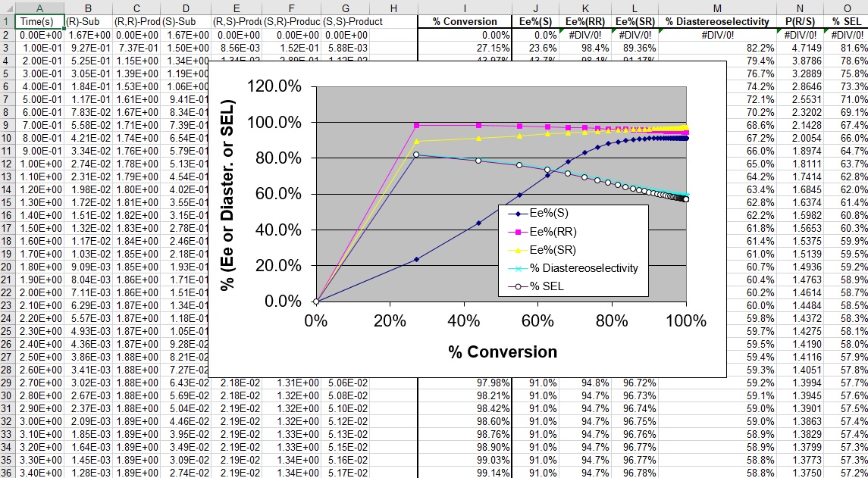
Task: Select column D header
Action: point(186,7)
